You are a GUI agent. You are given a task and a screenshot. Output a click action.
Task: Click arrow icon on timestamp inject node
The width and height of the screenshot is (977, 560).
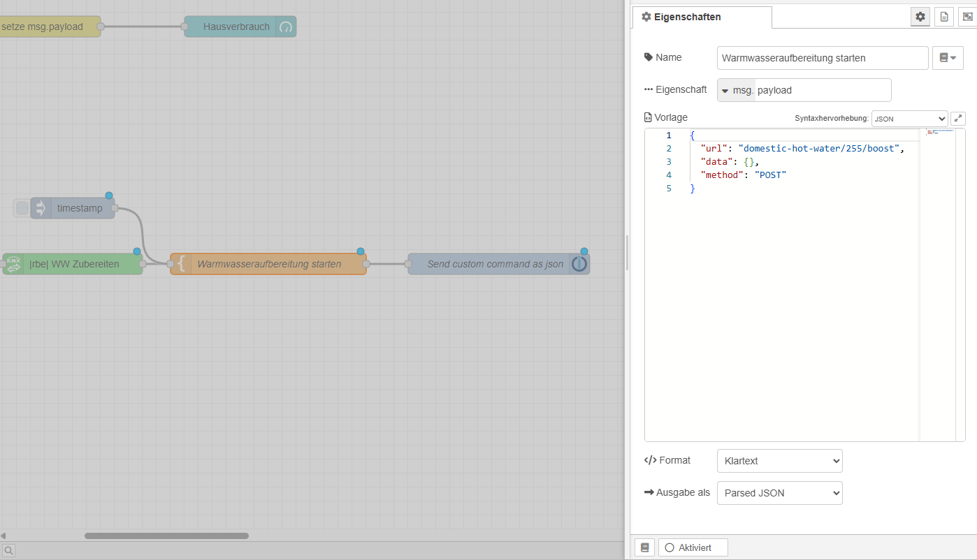(x=41, y=208)
